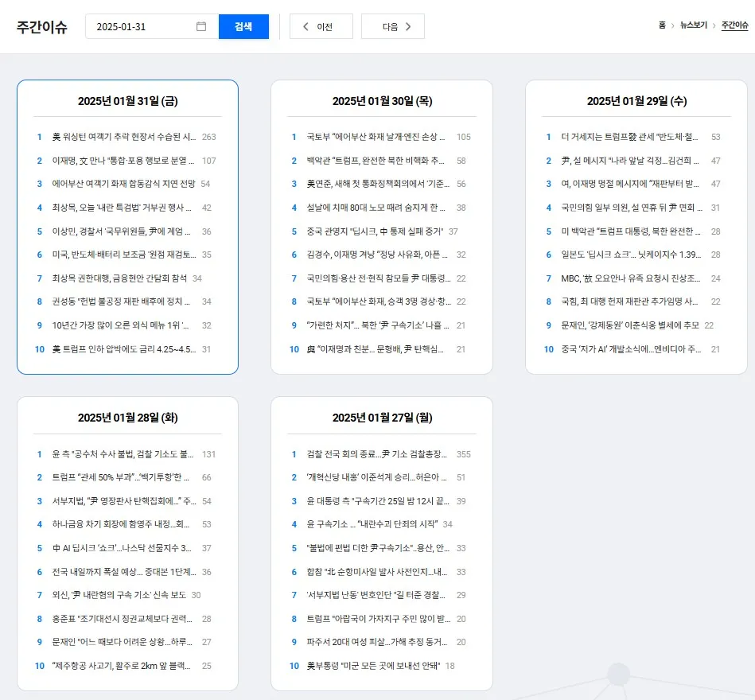Open headline 미국, 반도체·배터리 보조금 원점 재검토
This screenshot has width=755, height=700.
(124, 255)
